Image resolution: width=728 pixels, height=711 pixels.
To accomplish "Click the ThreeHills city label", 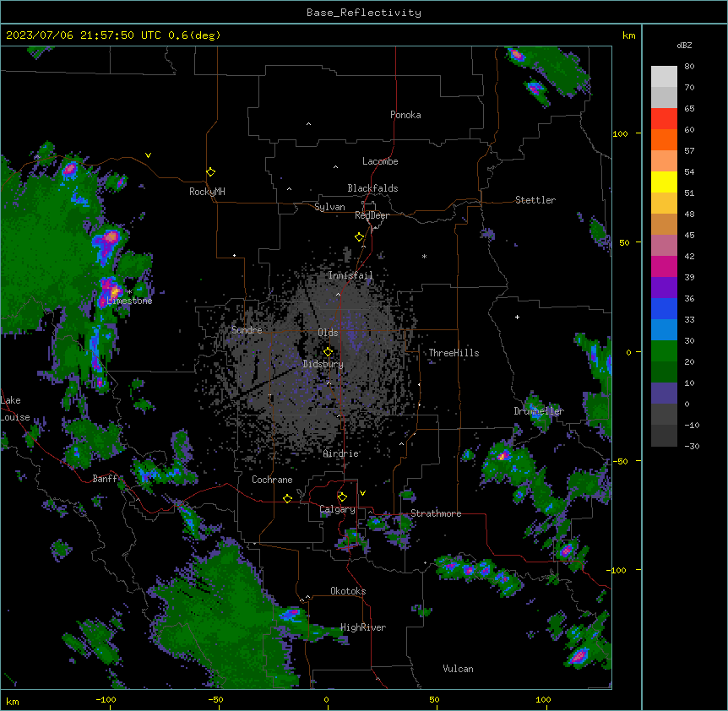I will [454, 353].
